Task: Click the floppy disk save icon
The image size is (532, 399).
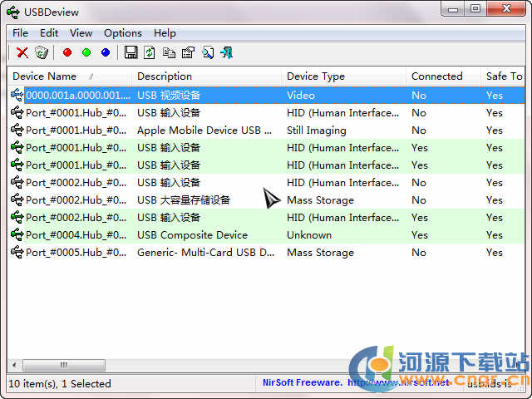Action: tap(131, 52)
